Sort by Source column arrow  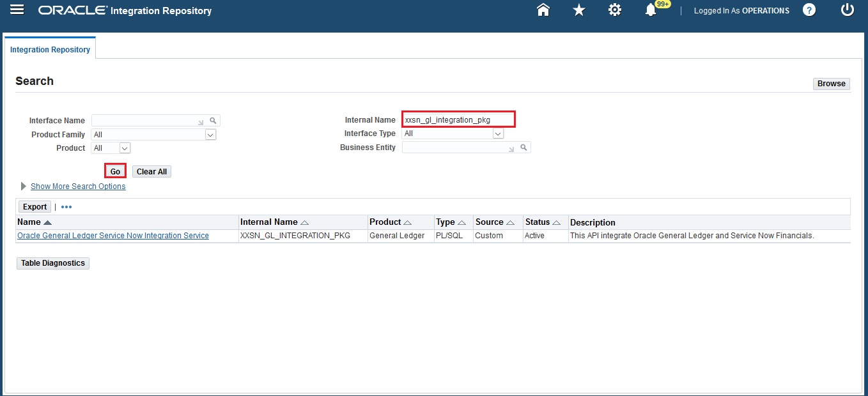tap(511, 222)
